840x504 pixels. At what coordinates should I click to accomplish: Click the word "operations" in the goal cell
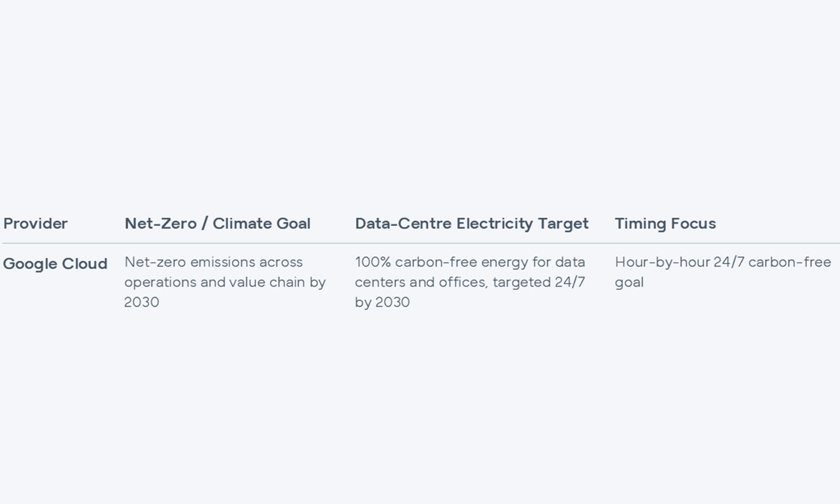coord(160,282)
